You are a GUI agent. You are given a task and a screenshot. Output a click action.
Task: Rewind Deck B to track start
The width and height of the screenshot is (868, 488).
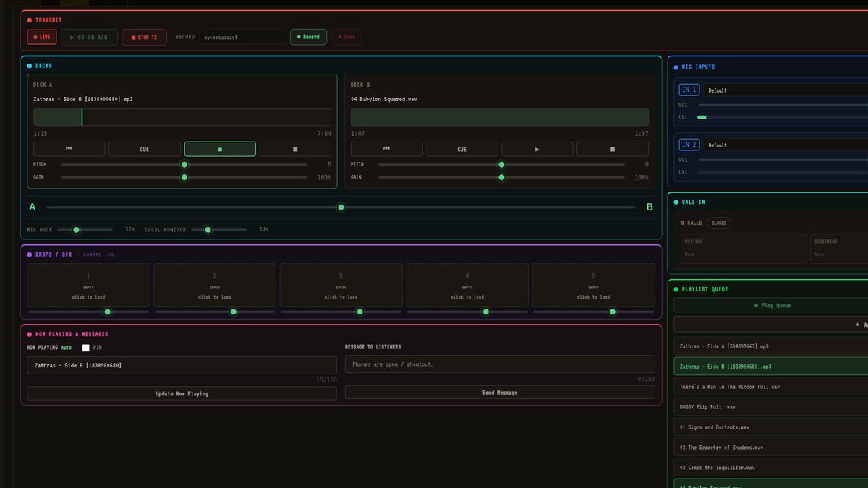click(x=387, y=149)
